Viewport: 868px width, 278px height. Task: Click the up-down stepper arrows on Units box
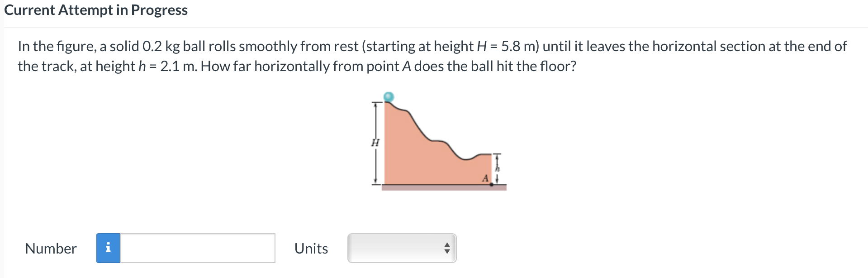pyautogui.click(x=446, y=248)
